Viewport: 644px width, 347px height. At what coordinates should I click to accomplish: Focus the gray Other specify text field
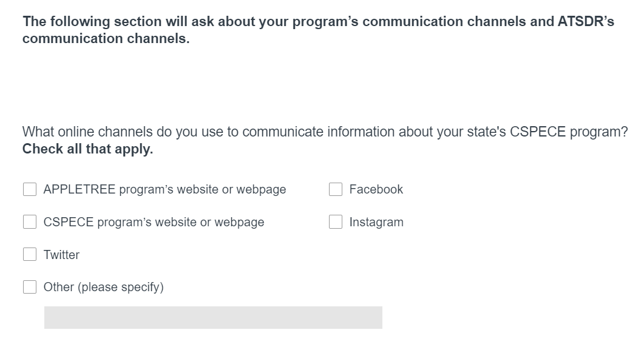[213, 317]
